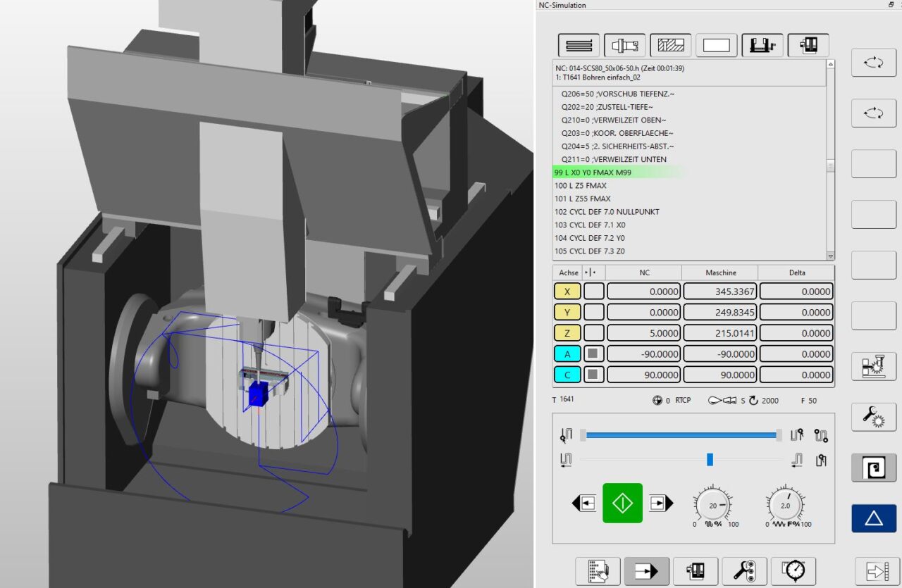The height and width of the screenshot is (588, 902).
Task: Click the fixture/clamping view icon
Action: [x=762, y=45]
